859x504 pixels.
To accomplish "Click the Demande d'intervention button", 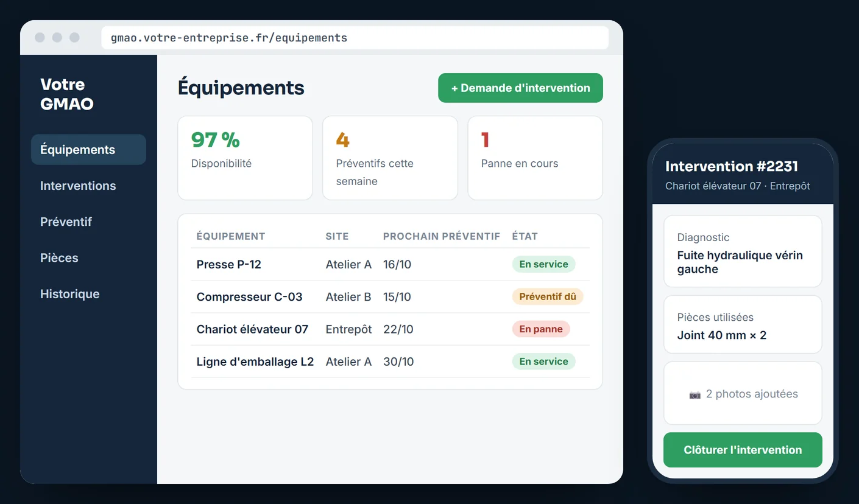I will click(520, 88).
